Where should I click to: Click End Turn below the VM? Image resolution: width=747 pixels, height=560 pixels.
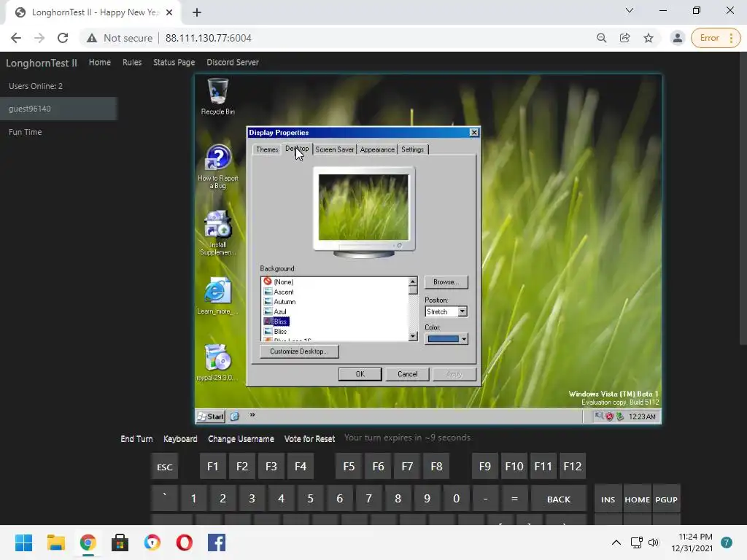pyautogui.click(x=136, y=439)
